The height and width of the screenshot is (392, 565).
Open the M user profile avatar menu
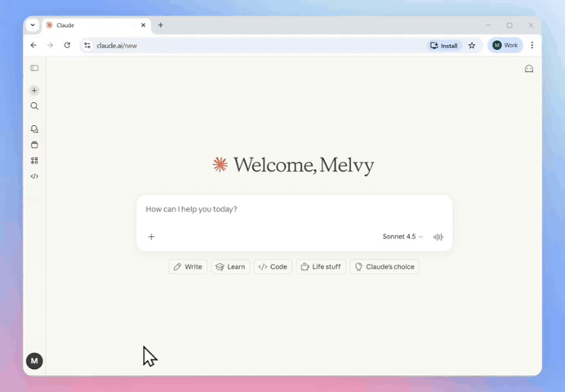(x=34, y=361)
